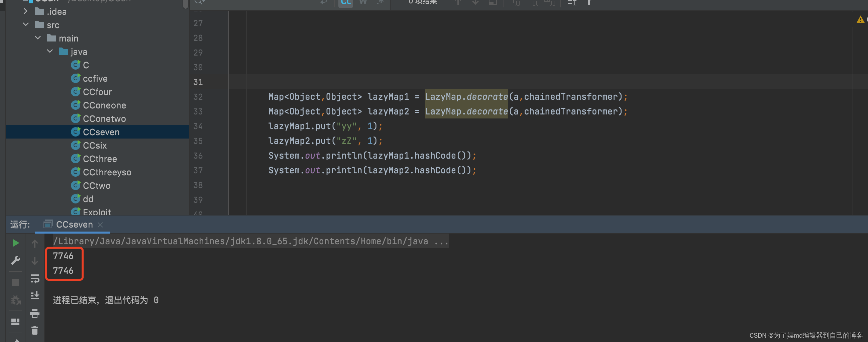Select CCseven in the project tree

[97, 132]
